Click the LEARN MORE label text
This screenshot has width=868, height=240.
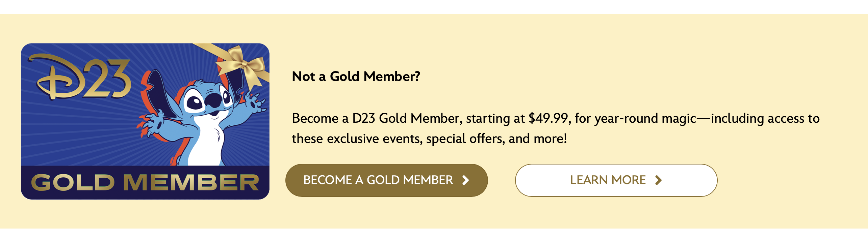pos(608,180)
